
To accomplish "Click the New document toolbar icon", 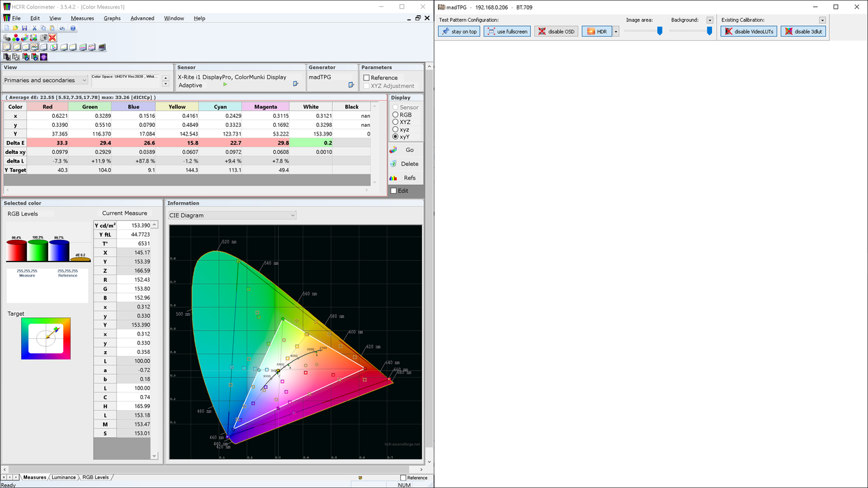I will point(7,28).
